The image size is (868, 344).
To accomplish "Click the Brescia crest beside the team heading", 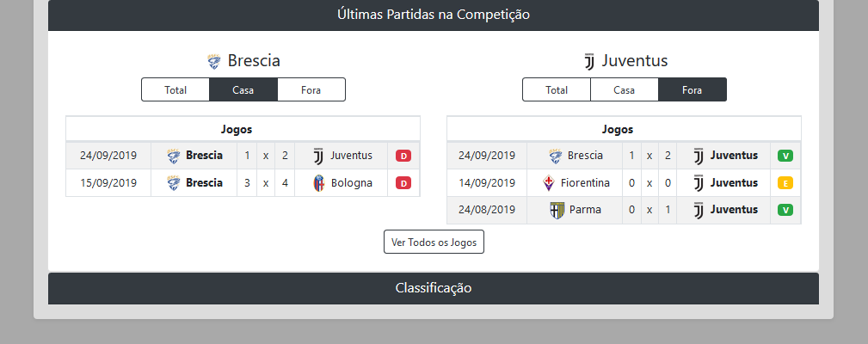I will point(214,61).
